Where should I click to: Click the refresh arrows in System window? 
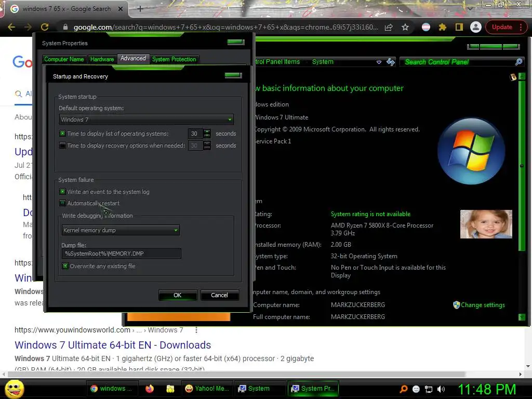[x=391, y=62]
